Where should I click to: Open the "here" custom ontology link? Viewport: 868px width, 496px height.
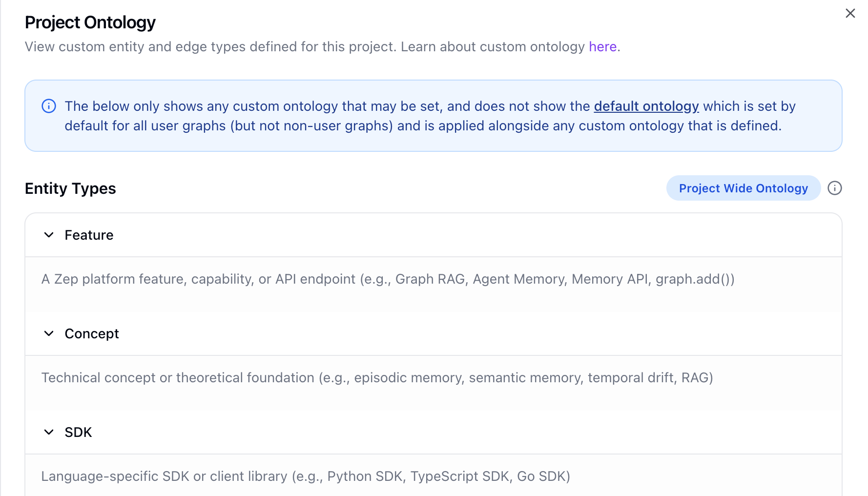(602, 47)
